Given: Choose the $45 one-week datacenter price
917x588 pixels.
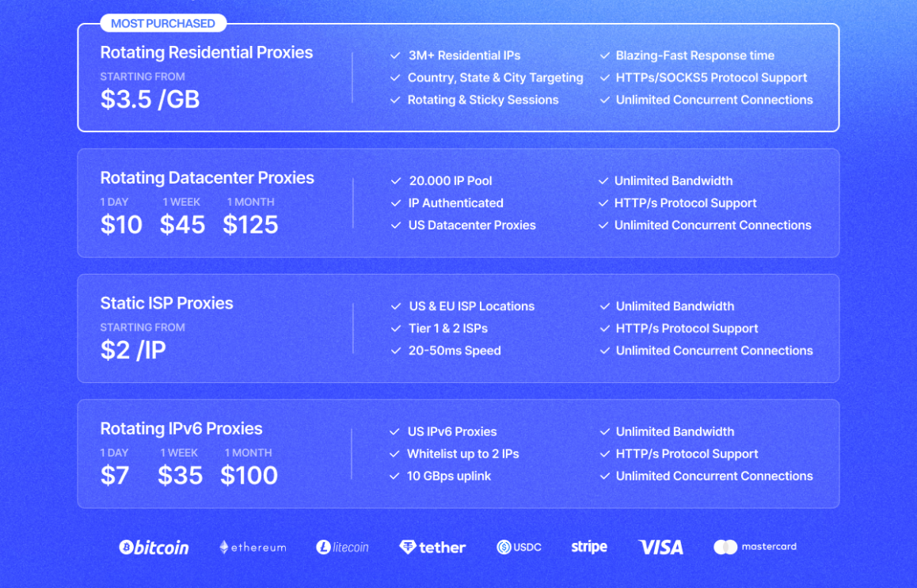Looking at the screenshot, I should 182,225.
